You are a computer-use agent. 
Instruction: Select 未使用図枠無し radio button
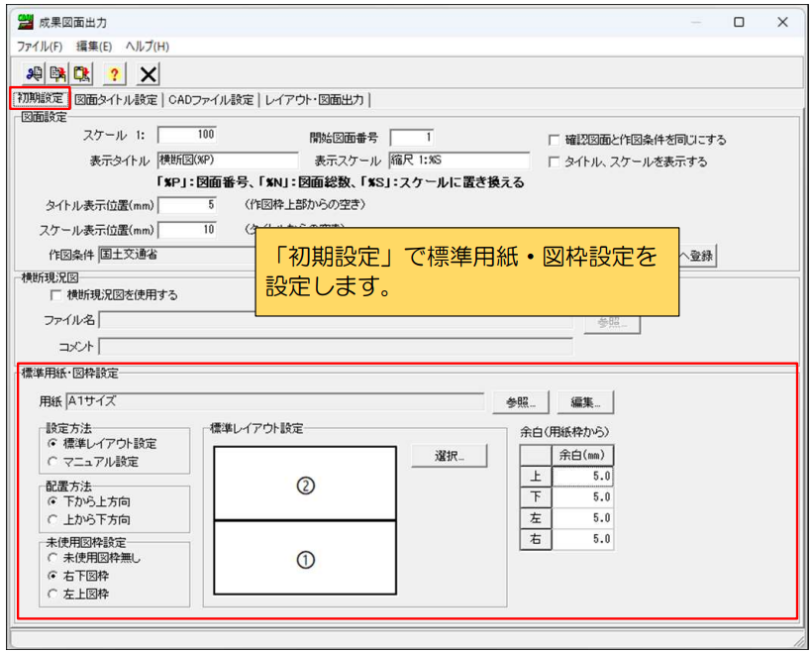pos(52,558)
